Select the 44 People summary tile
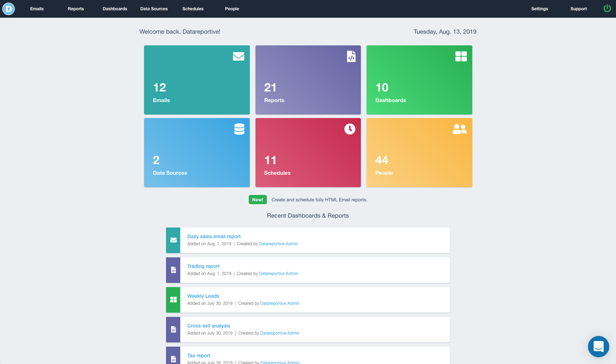Screen dimensions: 616x364 point(419,152)
